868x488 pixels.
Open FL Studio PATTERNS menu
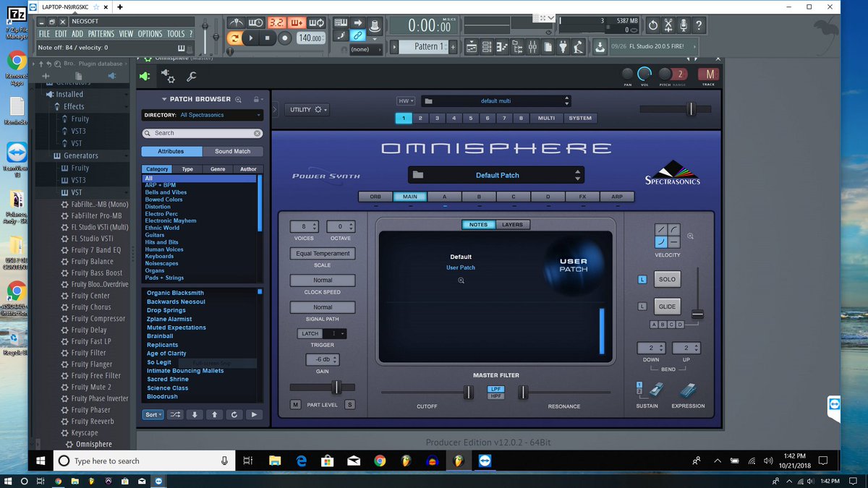(101, 34)
